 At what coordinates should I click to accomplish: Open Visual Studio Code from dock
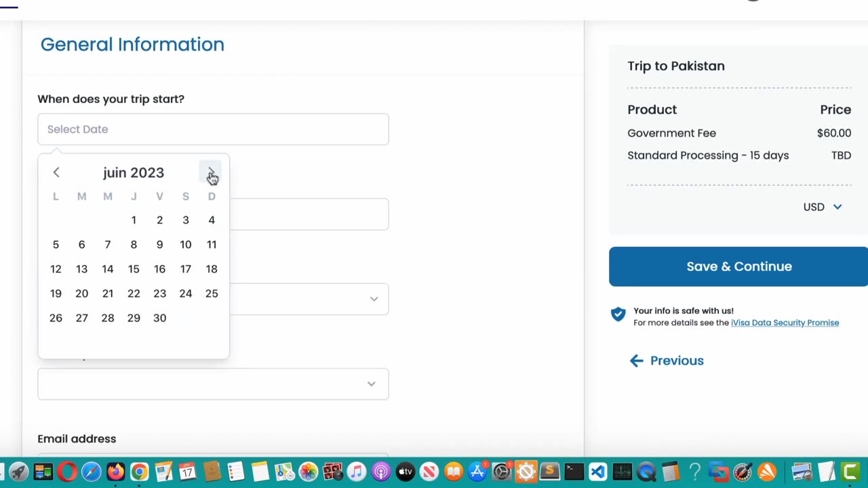pos(597,472)
